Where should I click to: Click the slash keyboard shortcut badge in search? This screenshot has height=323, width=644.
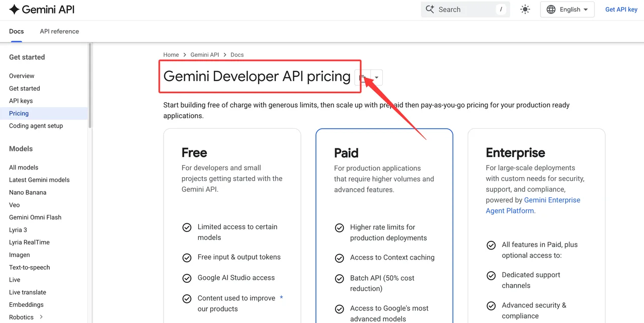(x=501, y=9)
